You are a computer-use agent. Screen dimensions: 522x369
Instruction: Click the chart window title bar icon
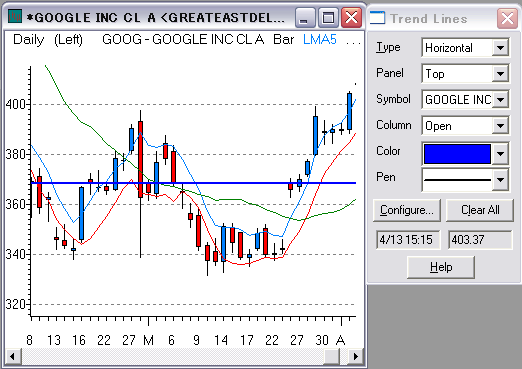click(x=15, y=16)
